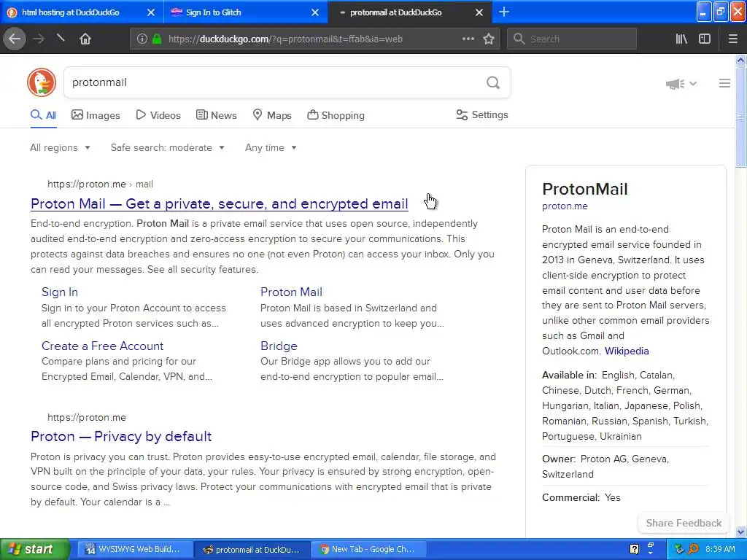This screenshot has height=560, width=747.
Task: Open the Bridge sitelink
Action: click(x=279, y=346)
